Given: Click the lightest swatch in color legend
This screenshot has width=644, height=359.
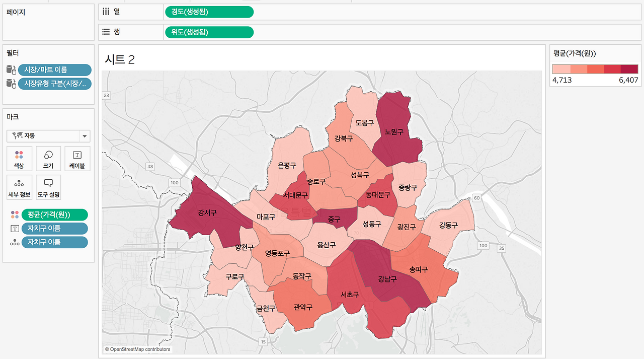Looking at the screenshot, I should (x=561, y=69).
